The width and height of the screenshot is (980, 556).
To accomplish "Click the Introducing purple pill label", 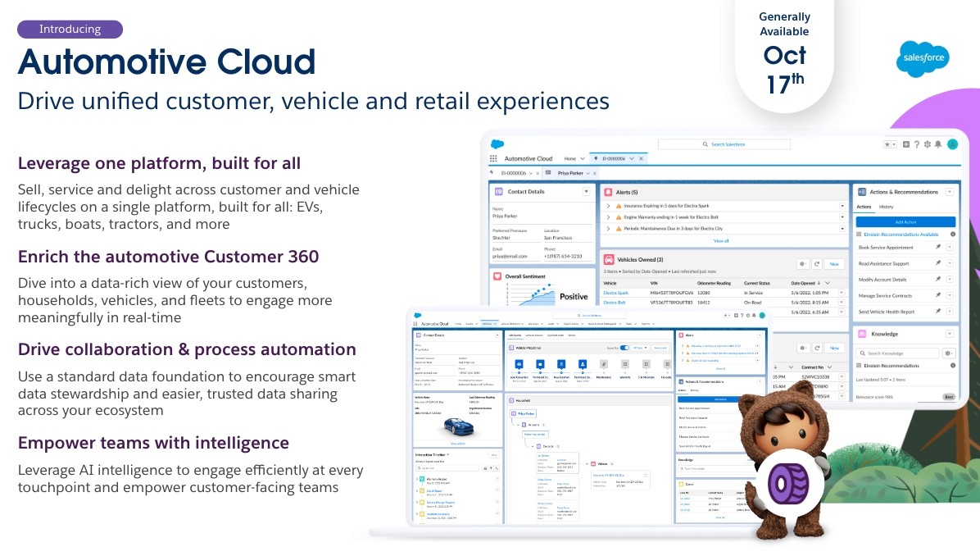I will point(70,29).
